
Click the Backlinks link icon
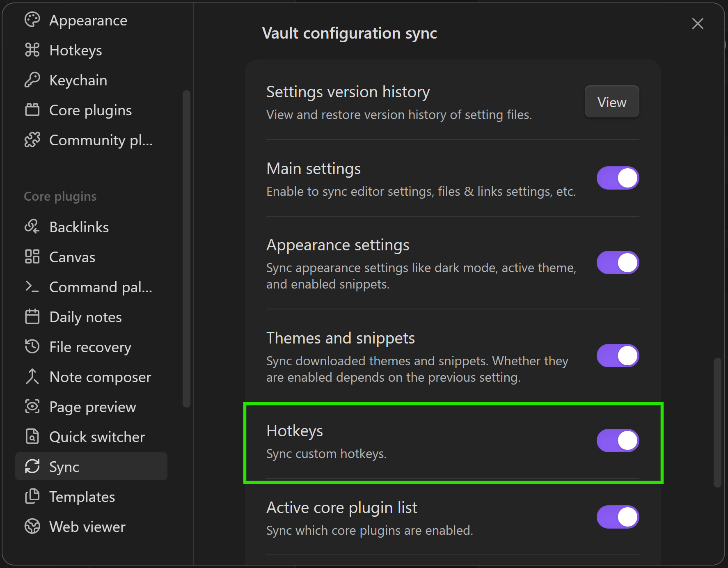click(x=32, y=227)
